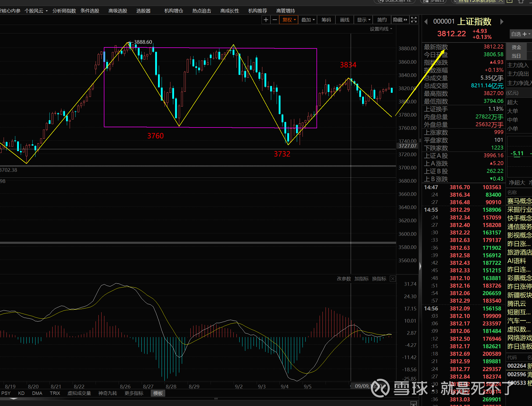Toggle the 筹码 chip distribution view

(x=326, y=20)
